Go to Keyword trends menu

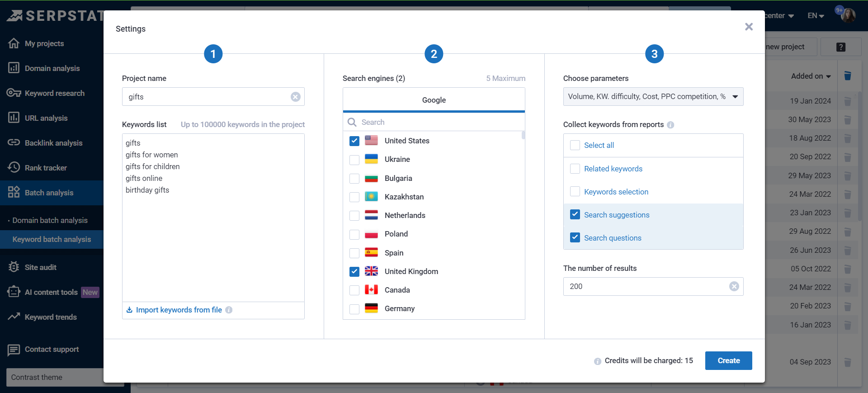52,317
